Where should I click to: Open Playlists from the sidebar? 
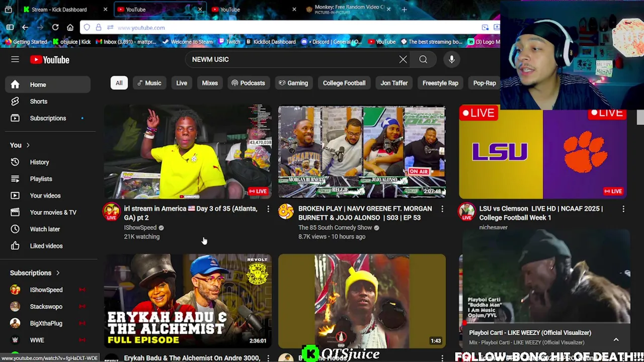coord(48,178)
